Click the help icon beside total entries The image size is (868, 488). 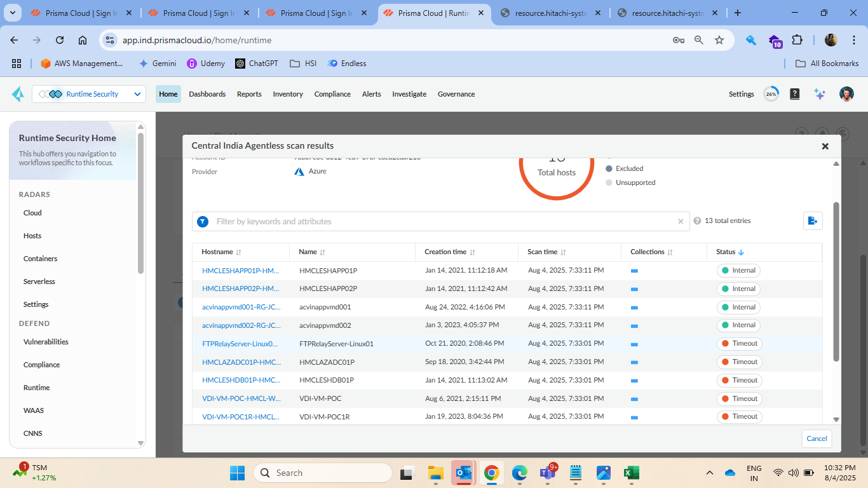point(698,221)
